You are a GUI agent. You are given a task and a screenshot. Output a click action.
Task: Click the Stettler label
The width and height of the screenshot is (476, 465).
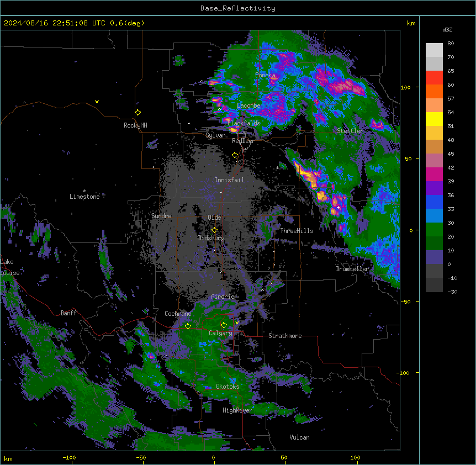[350, 131]
